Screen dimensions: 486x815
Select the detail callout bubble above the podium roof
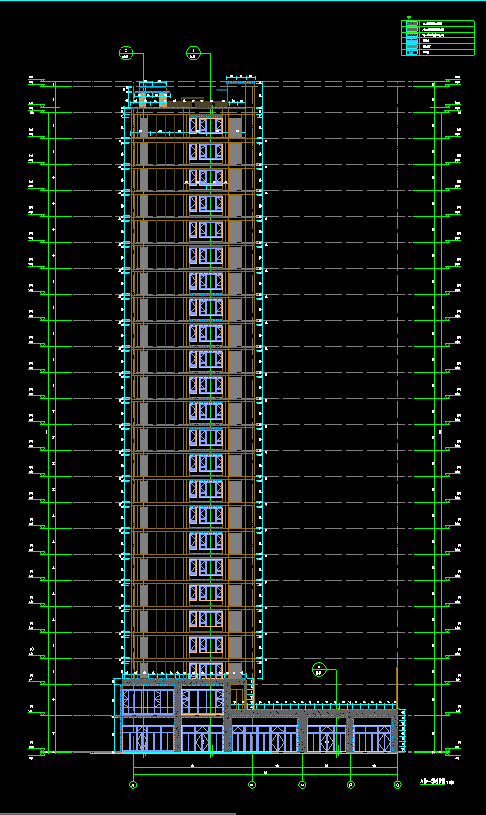[x=319, y=670]
